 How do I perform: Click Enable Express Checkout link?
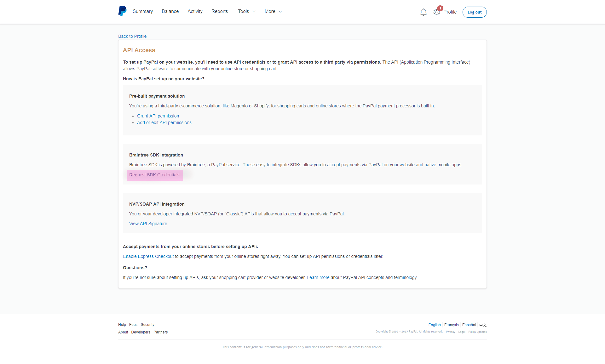(148, 256)
